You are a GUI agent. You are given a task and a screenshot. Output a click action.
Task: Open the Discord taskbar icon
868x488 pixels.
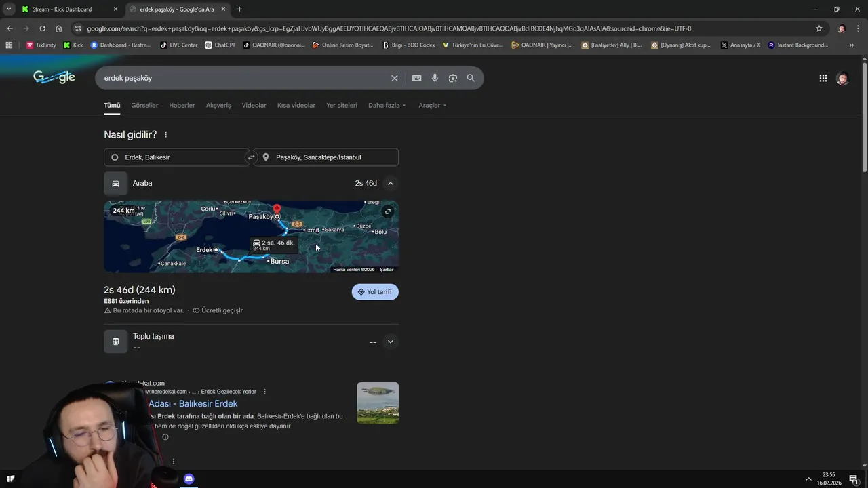pyautogui.click(x=189, y=479)
